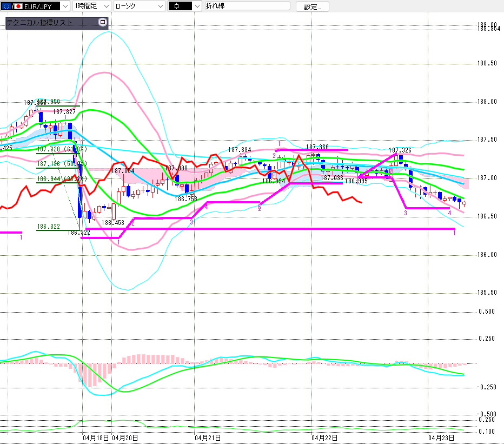Click the Japan flag icon
The width and height of the screenshot is (504, 444).
[x=18, y=6]
